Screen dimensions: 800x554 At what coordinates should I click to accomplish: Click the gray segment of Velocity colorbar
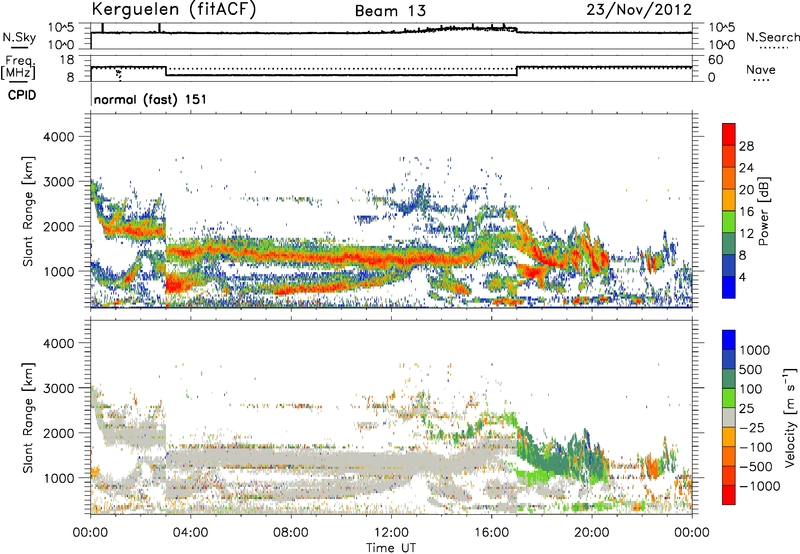point(729,418)
